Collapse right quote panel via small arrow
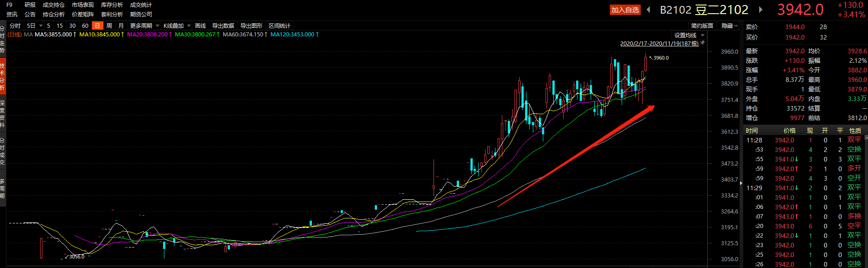Screen dimensions: 868x268 click(741, 183)
